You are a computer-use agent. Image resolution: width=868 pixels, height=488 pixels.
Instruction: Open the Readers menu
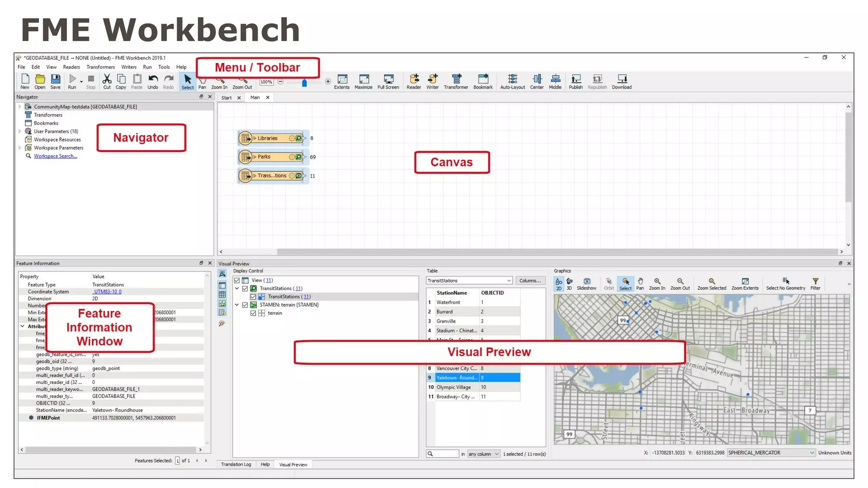coord(71,67)
